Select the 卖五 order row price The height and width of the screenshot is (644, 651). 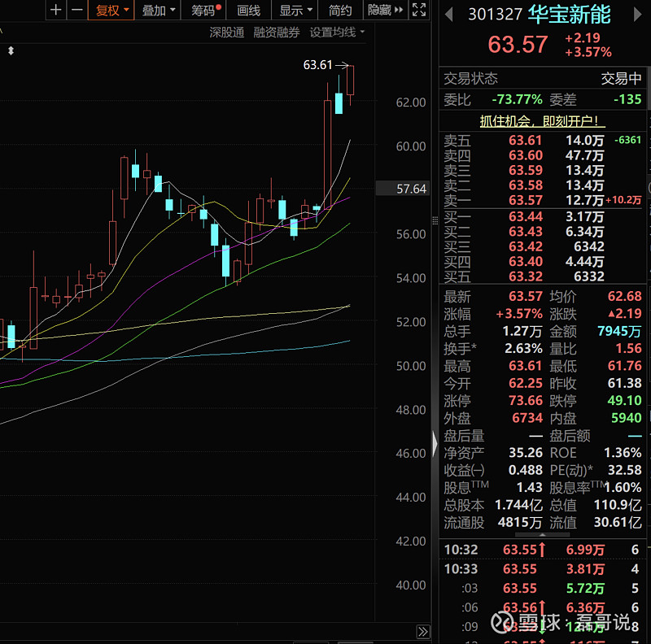pos(525,140)
